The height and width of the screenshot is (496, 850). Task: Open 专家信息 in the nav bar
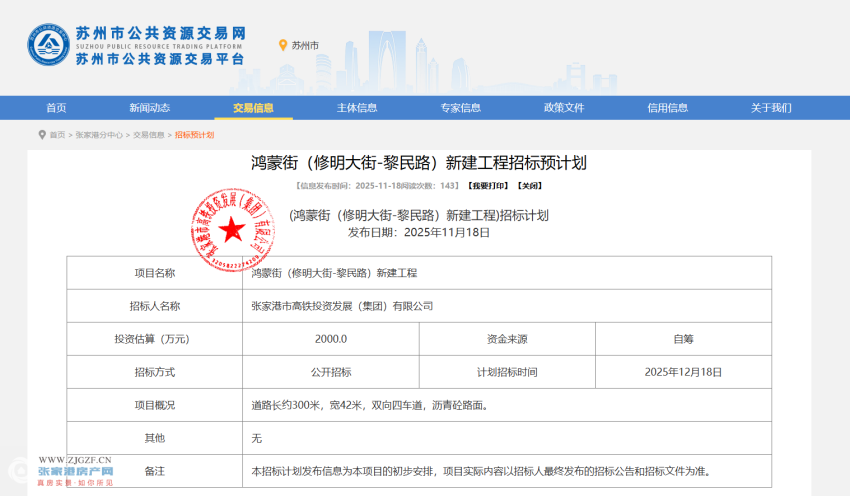click(460, 108)
